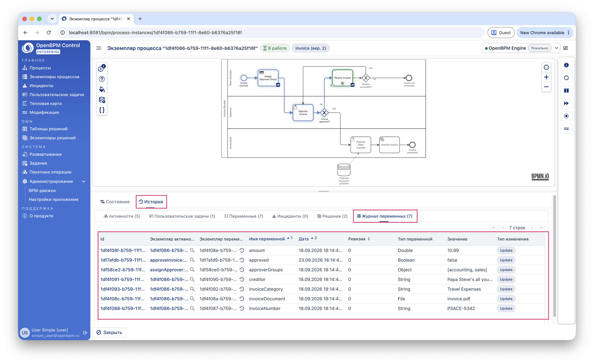
Task: Switch to the Состояние tab
Action: (x=115, y=202)
